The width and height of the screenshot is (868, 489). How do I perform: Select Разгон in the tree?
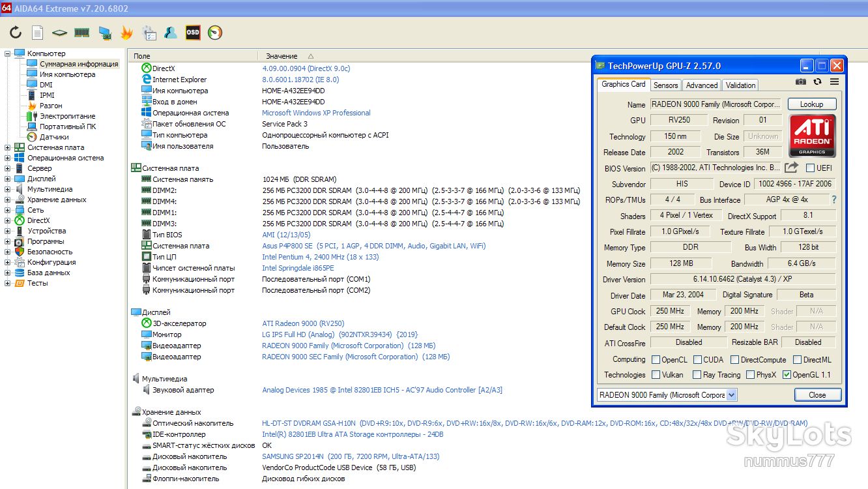click(x=51, y=106)
